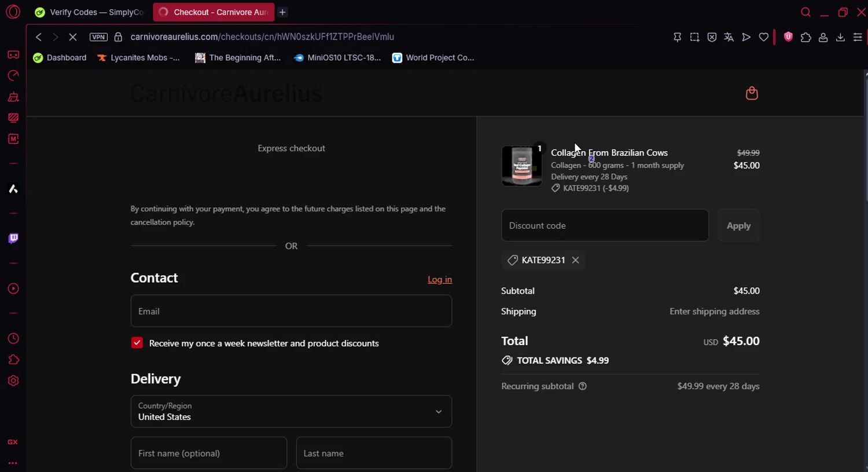
Task: Open the tab search magnifier icon
Action: pos(806,12)
